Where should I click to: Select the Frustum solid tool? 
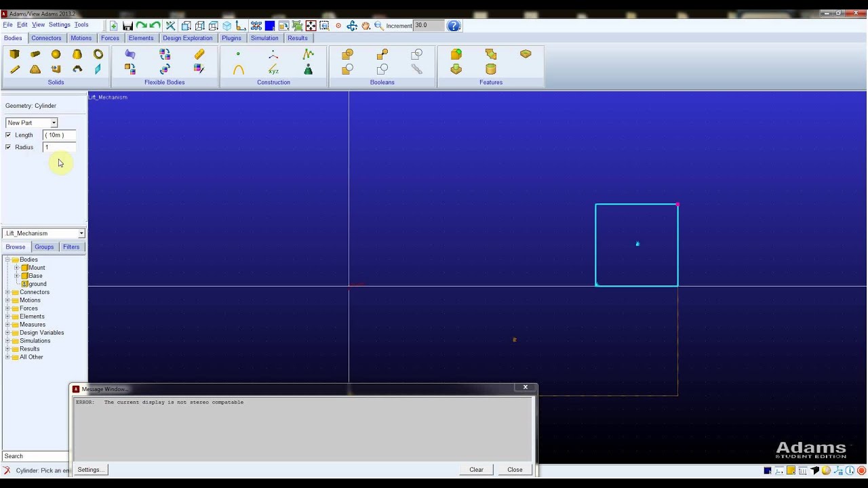tap(77, 54)
